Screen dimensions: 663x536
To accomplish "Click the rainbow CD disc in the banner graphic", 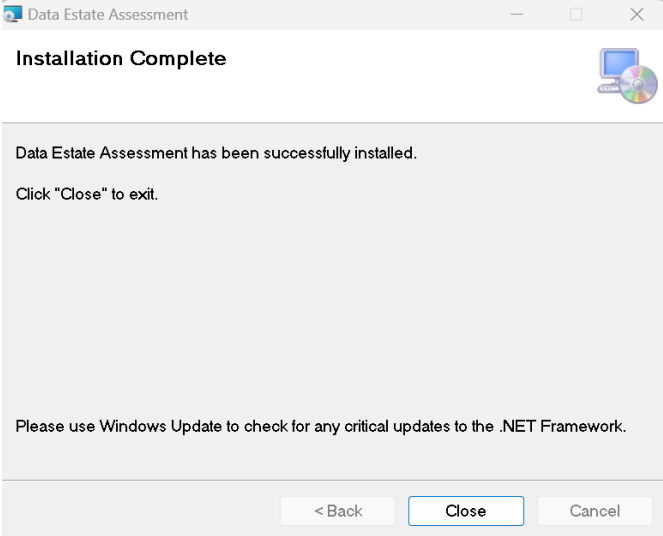I will tap(638, 85).
